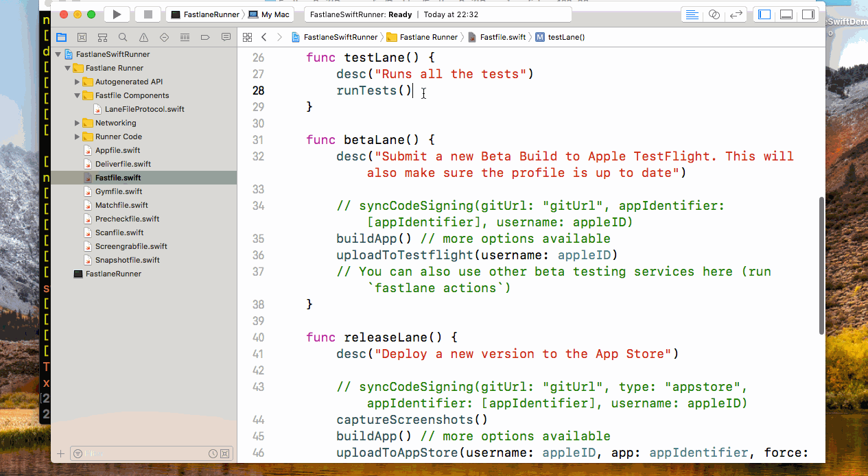Viewport: 868px width, 476px height.
Task: Expand the Autogenerated API folder
Action: pyautogui.click(x=78, y=82)
